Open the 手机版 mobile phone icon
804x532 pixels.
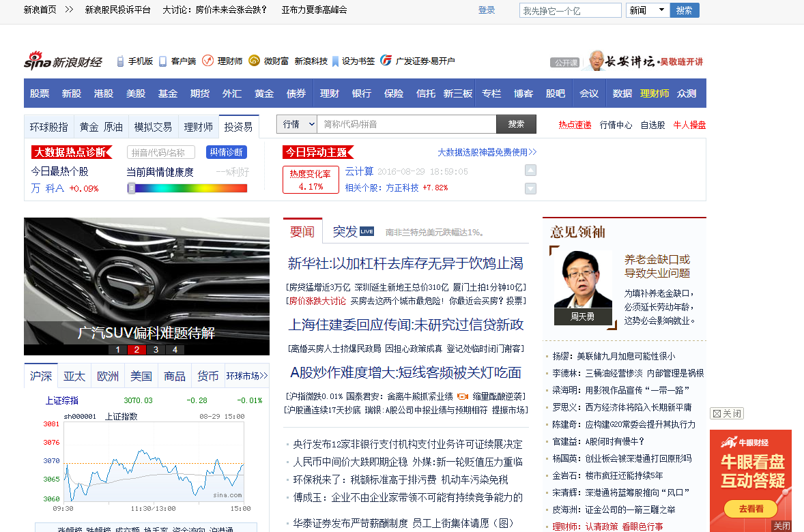point(120,61)
